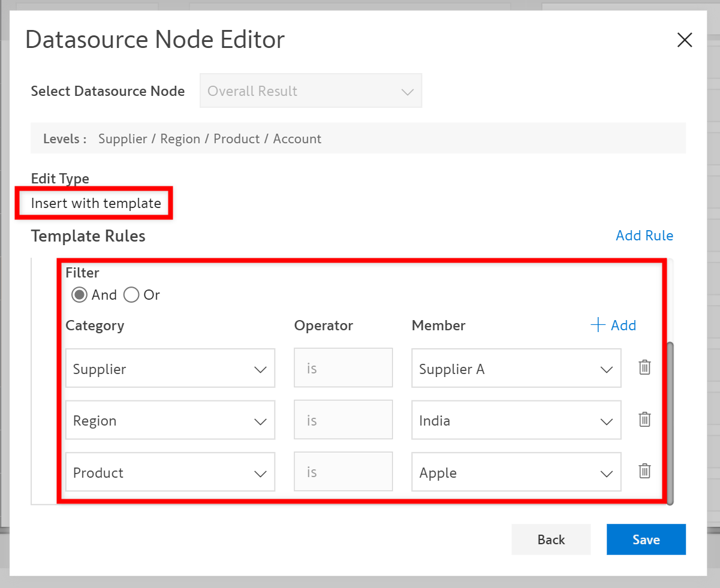The width and height of the screenshot is (720, 588).
Task: Delete the Region filter row
Action: (x=644, y=420)
